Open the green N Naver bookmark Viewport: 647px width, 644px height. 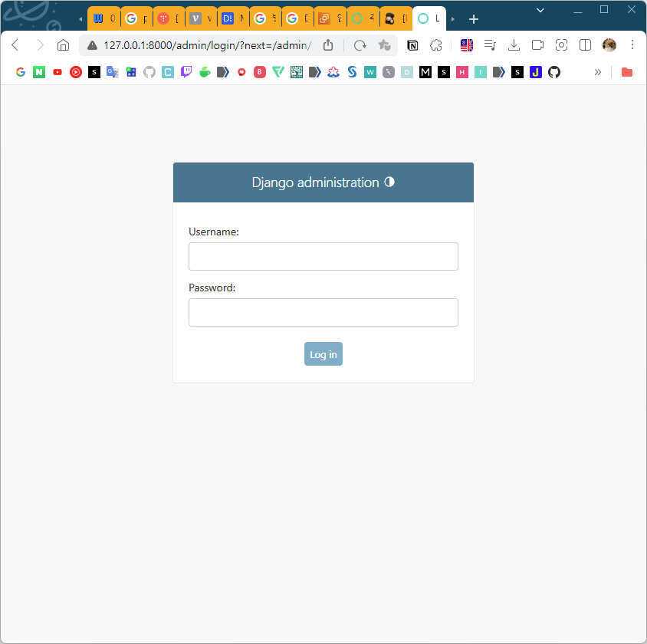click(x=39, y=72)
